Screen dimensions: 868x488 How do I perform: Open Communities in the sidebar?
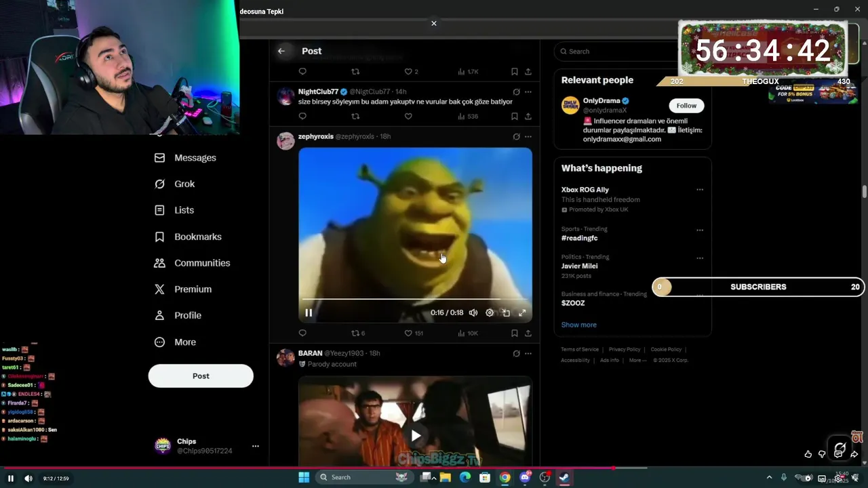[192, 263]
